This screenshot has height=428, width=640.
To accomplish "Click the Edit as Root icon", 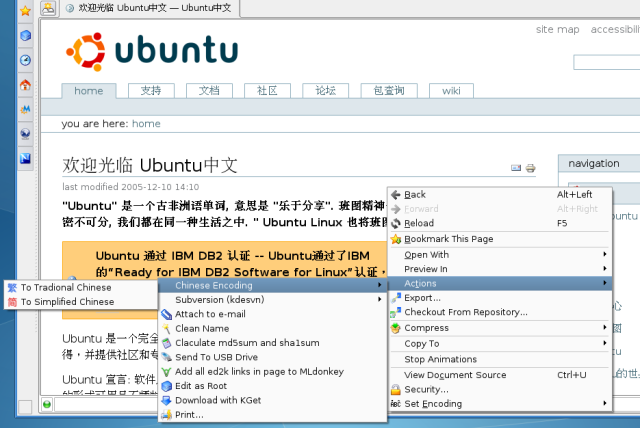I will click(166, 386).
